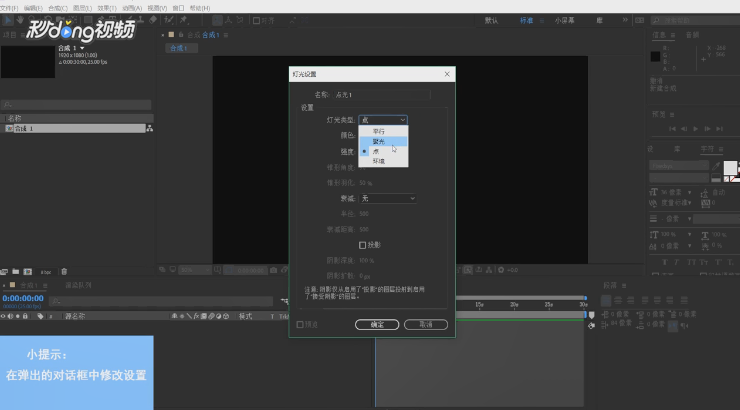The height and width of the screenshot is (410, 740).
Task: Jump to the last frame in the preview panel
Action: point(719,128)
